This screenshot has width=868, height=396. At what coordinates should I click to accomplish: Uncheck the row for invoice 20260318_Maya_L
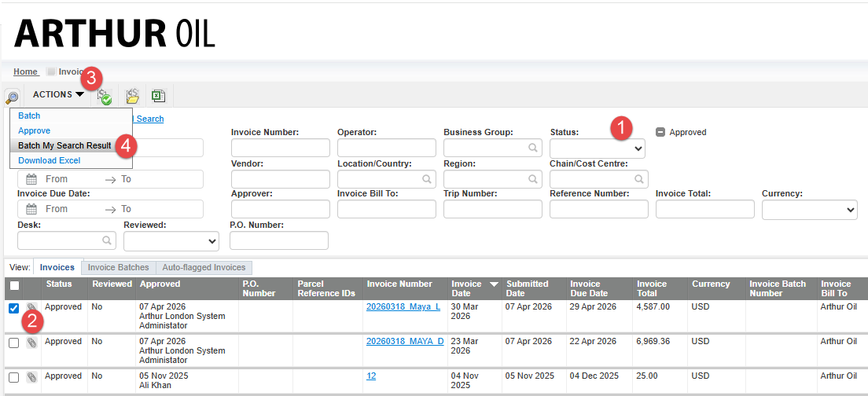pyautogui.click(x=14, y=309)
